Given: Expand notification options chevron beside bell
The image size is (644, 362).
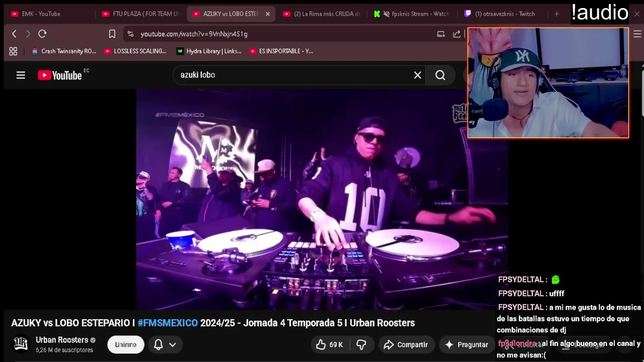Looking at the screenshot, I should tap(173, 344).
